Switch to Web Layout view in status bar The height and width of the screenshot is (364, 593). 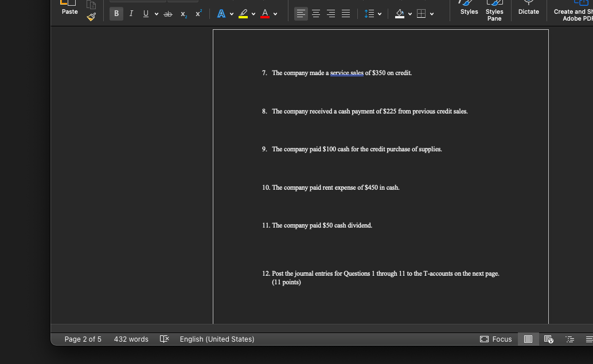pyautogui.click(x=549, y=339)
